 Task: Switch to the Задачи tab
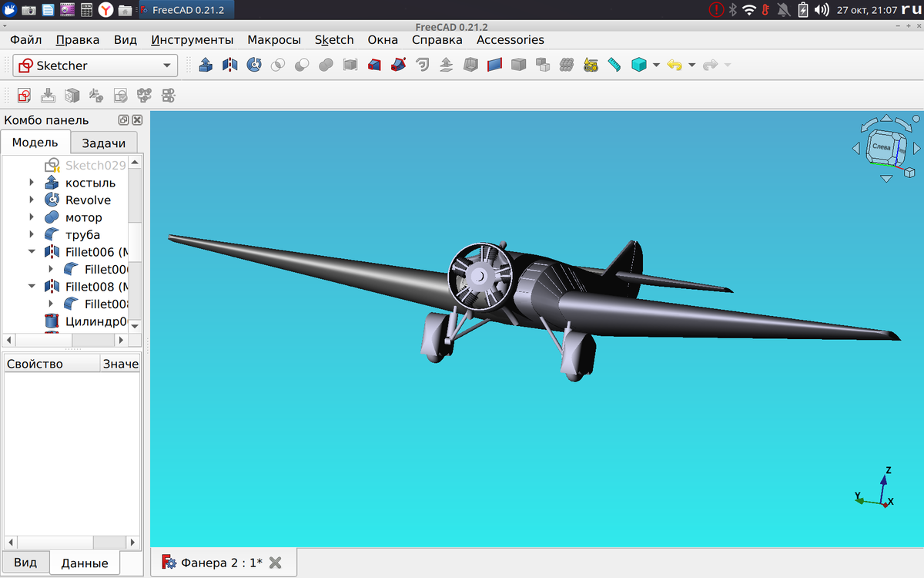[x=103, y=142]
